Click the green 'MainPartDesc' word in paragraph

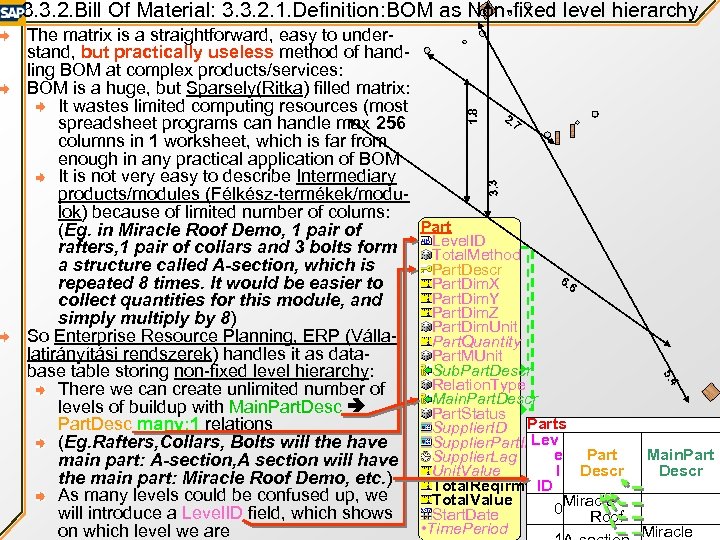click(285, 406)
